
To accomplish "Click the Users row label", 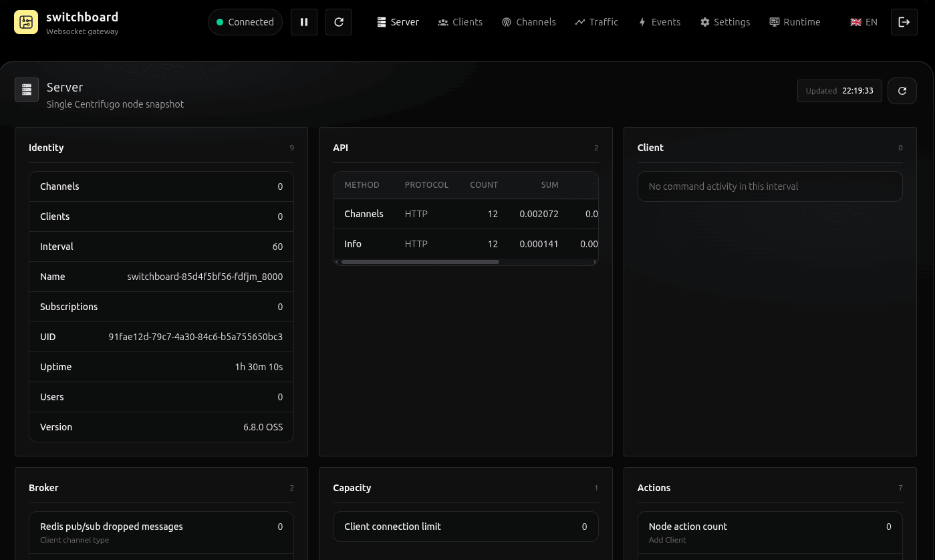I will click(52, 397).
